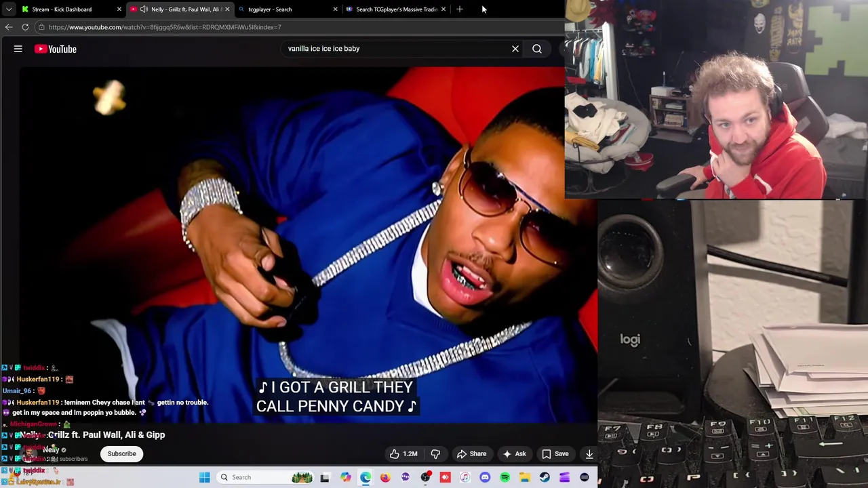Open the Ask AI button

514,454
